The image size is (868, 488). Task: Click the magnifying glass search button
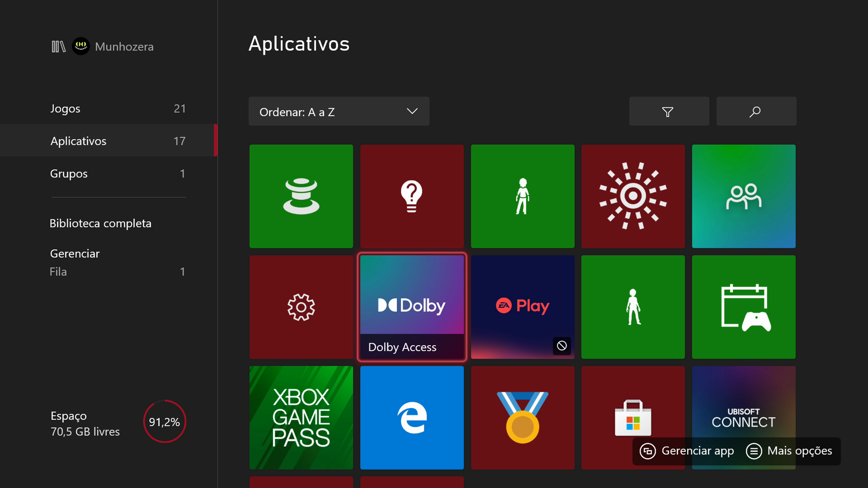pyautogui.click(x=756, y=111)
